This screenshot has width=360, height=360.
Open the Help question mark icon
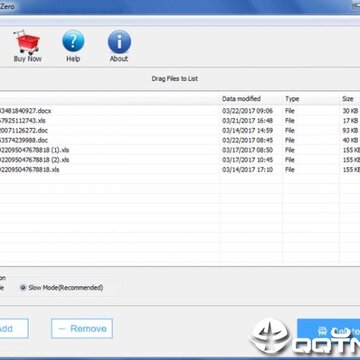point(73,41)
